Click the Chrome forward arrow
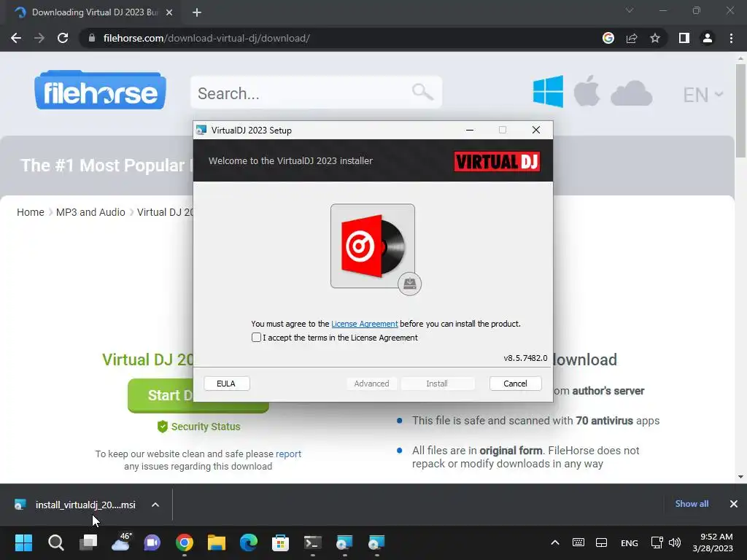747x560 pixels. 39,38
